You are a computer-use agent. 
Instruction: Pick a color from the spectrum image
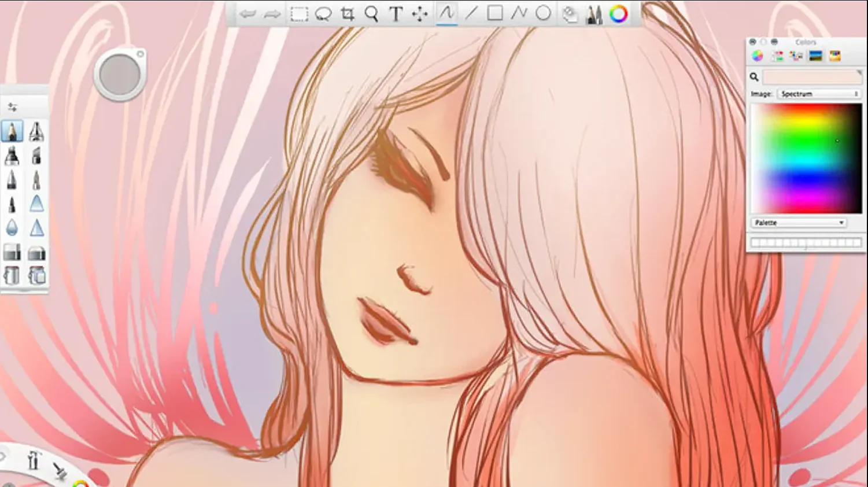click(x=806, y=158)
